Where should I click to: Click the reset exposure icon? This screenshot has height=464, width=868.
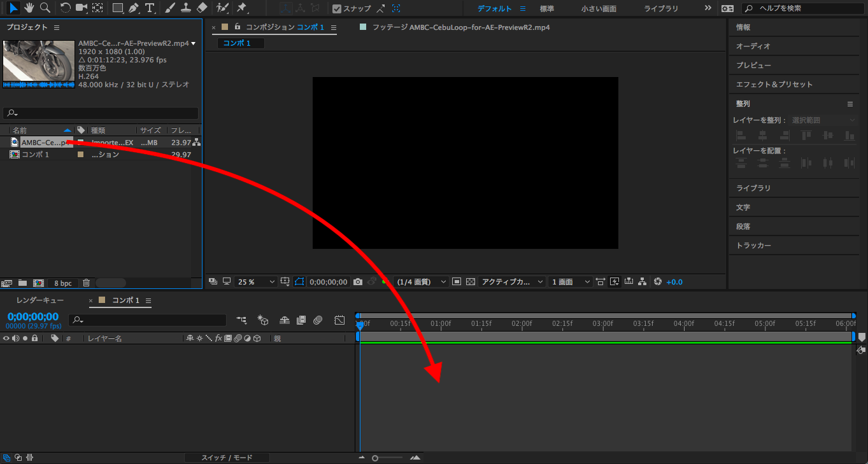[658, 281]
